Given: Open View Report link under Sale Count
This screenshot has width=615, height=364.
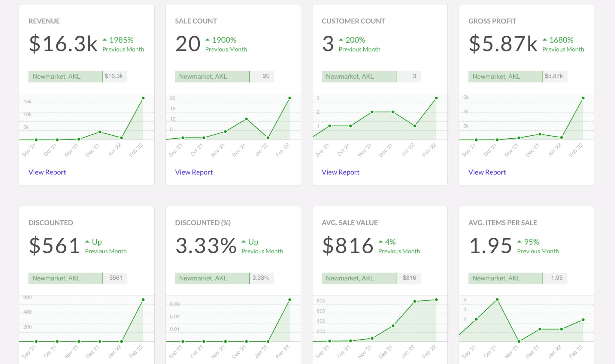Looking at the screenshot, I should pos(194,172).
